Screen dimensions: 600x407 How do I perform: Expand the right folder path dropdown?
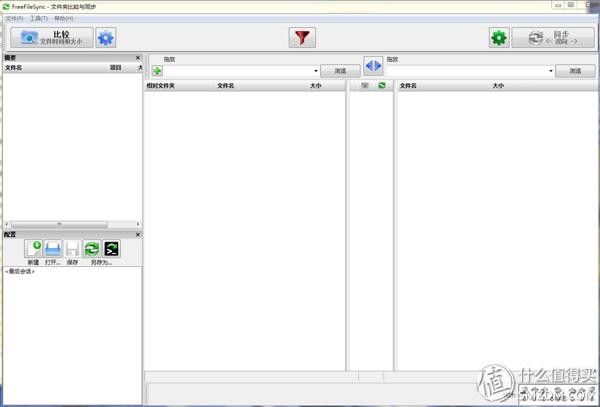click(x=551, y=71)
